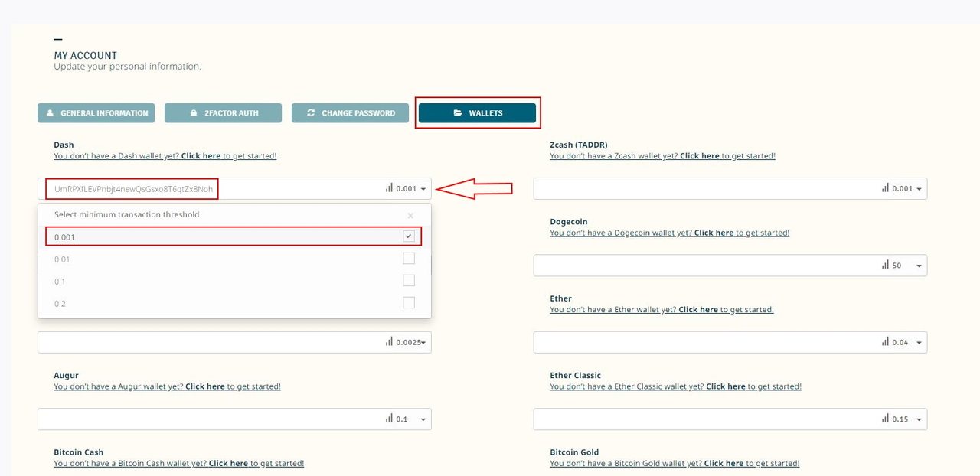
Task: Click the bar-chart icon beside Dash threshold
Action: click(x=389, y=188)
